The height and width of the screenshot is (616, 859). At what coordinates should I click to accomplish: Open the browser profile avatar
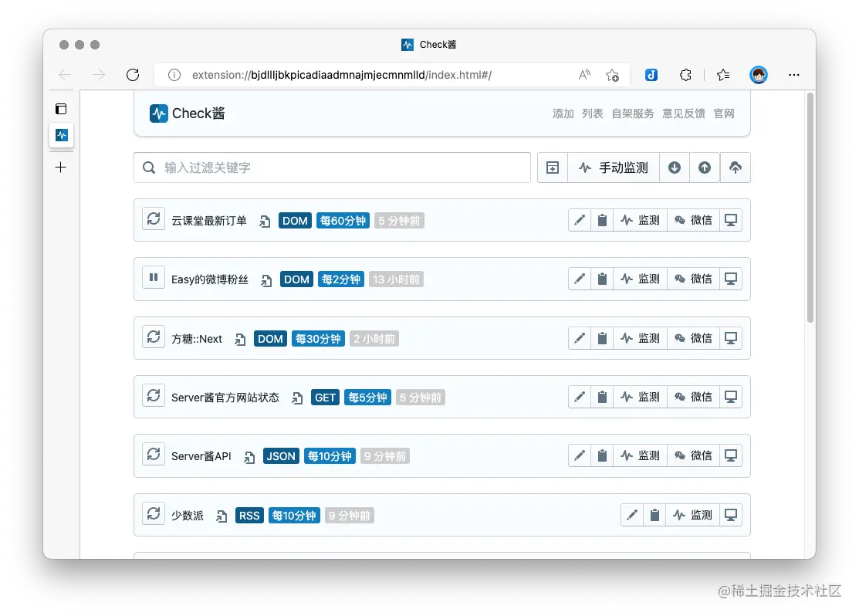[759, 75]
